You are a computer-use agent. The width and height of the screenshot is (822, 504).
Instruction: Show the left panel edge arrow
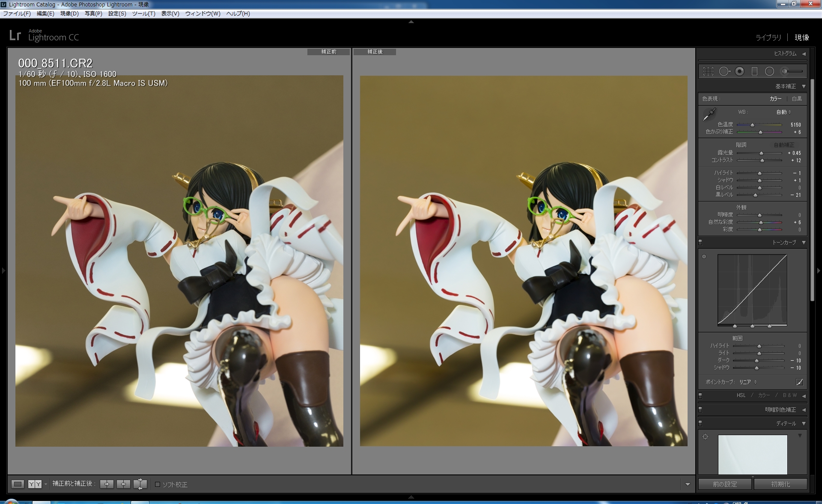point(3,270)
